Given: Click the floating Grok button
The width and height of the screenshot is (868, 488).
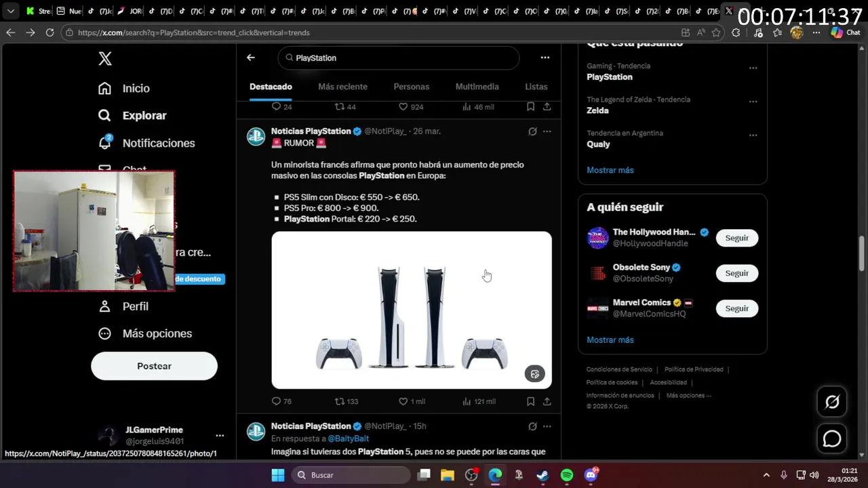Looking at the screenshot, I should [832, 402].
